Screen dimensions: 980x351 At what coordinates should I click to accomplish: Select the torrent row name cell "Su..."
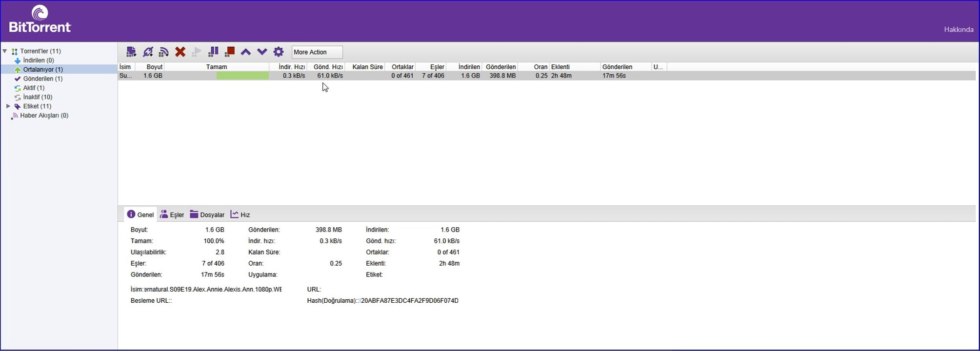click(126, 76)
